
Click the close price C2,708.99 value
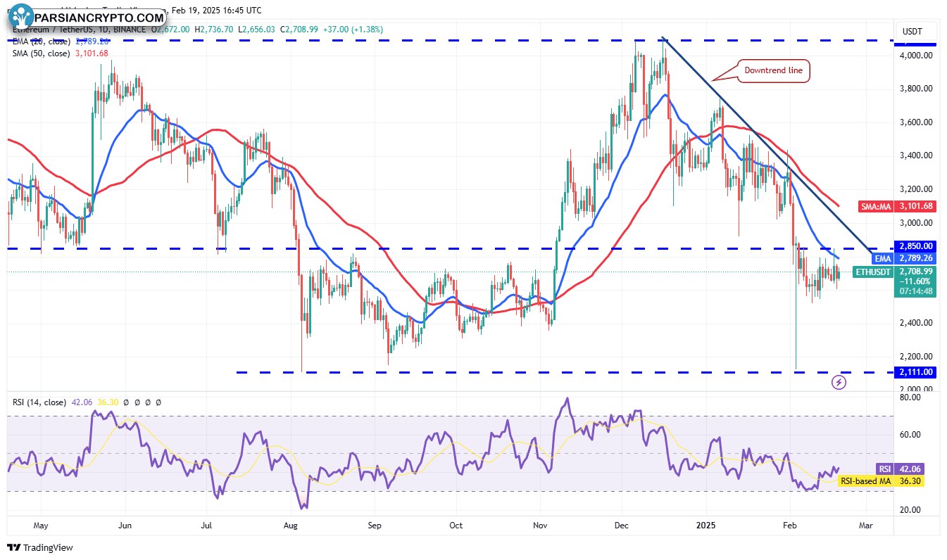click(x=299, y=30)
